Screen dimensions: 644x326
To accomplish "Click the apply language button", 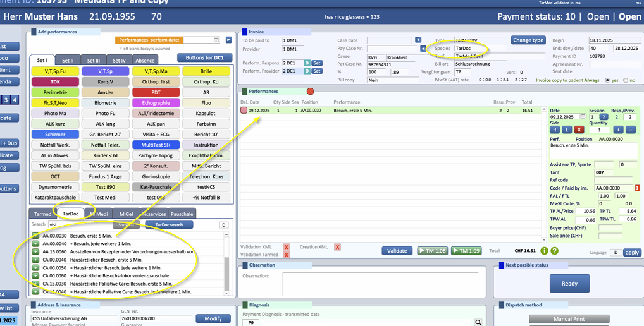I will pos(632,253).
